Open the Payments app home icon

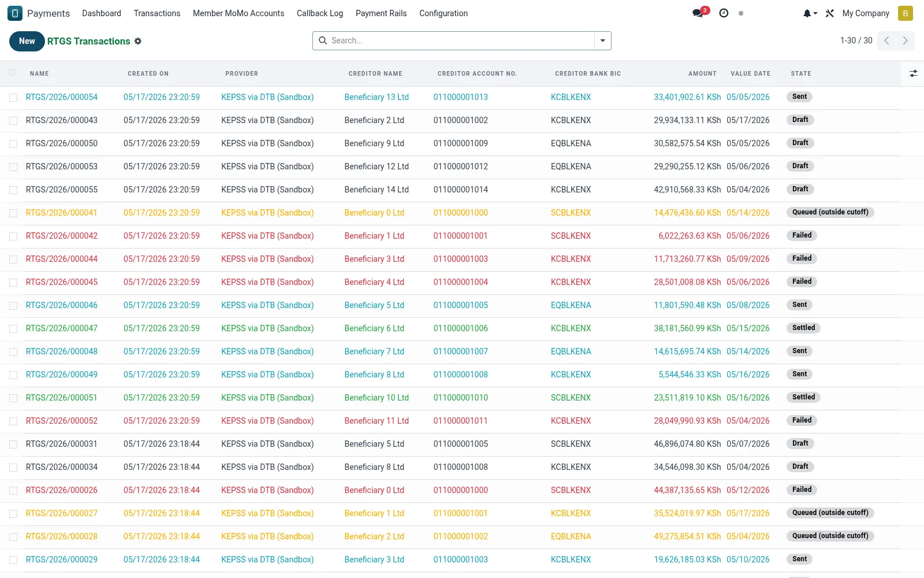coord(15,13)
